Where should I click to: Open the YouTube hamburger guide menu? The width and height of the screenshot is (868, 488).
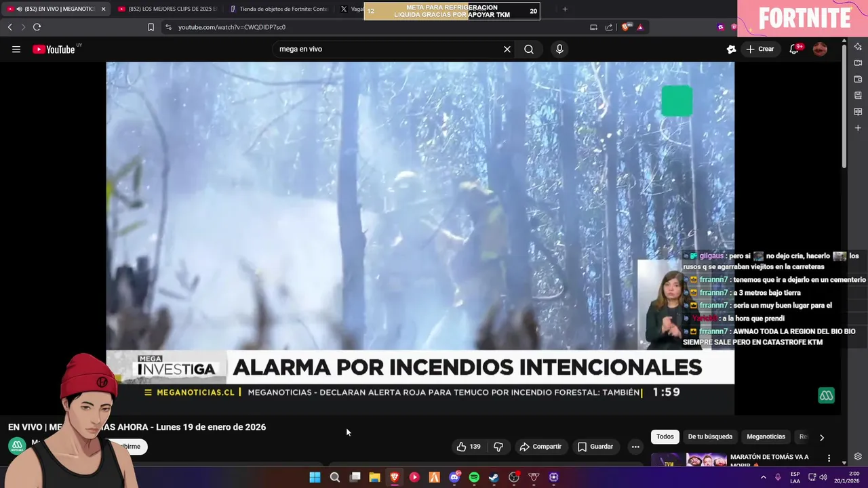tap(16, 49)
